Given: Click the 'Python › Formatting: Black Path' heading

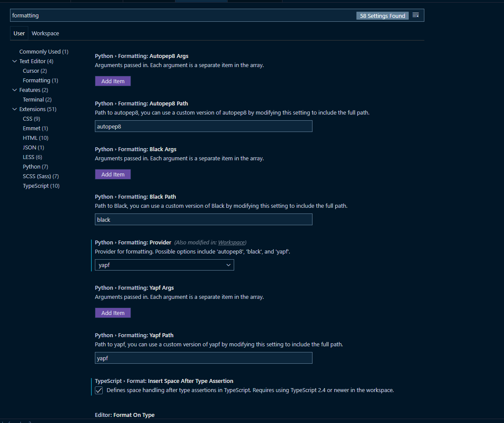Looking at the screenshot, I should pos(135,197).
